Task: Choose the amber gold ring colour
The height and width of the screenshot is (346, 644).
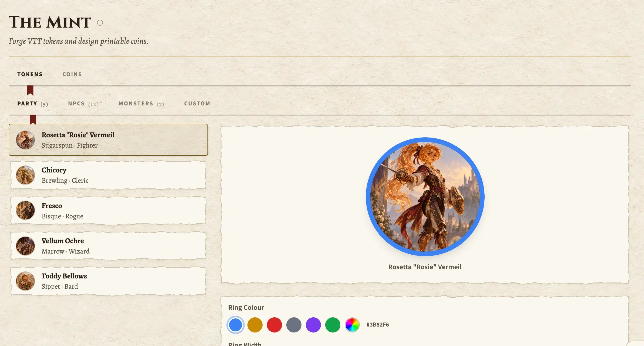Action: tap(255, 325)
